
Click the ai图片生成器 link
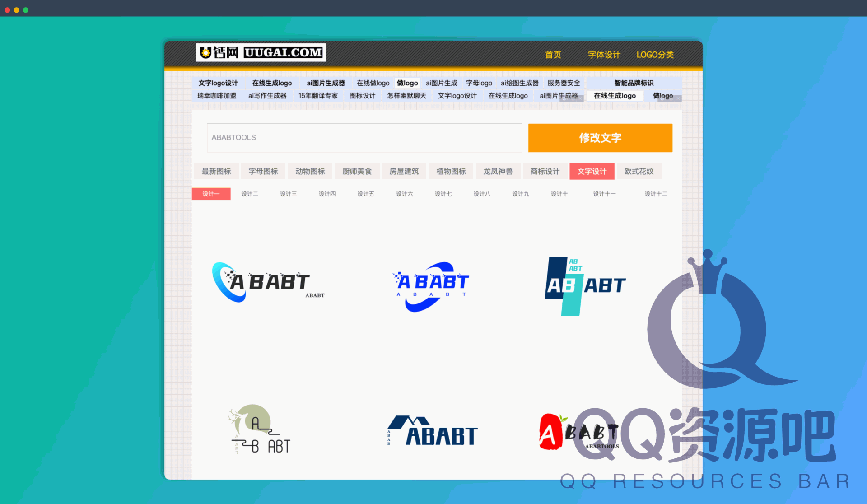(326, 83)
